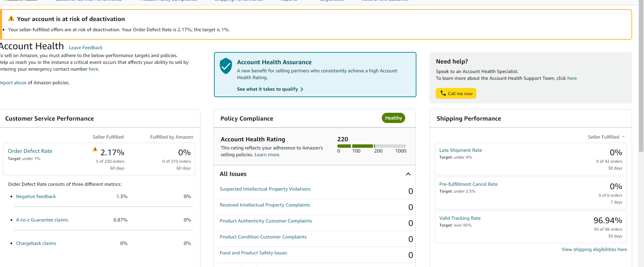Image resolution: width=644 pixels, height=267 pixels.
Task: Click the 96.94% valid tracking value
Action: point(608,220)
